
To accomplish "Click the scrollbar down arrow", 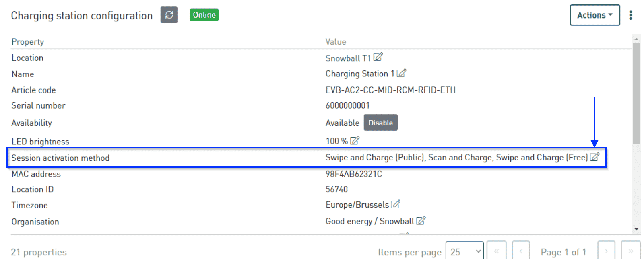I will coord(636,229).
